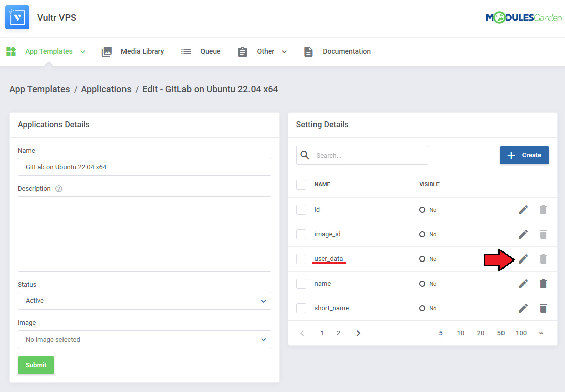Viewport: 565px width, 392px height.
Task: Open the Other menu
Action: point(266,51)
